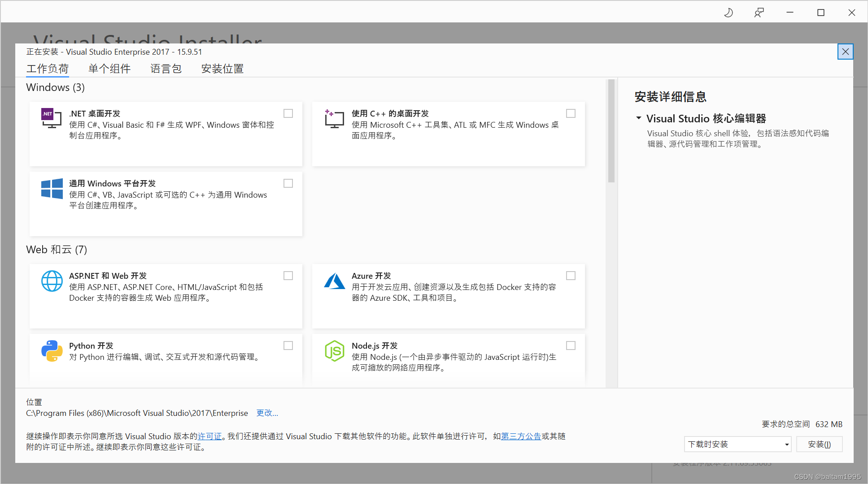Check the Python 开发 workload checkbox
868x484 pixels.
click(288, 346)
